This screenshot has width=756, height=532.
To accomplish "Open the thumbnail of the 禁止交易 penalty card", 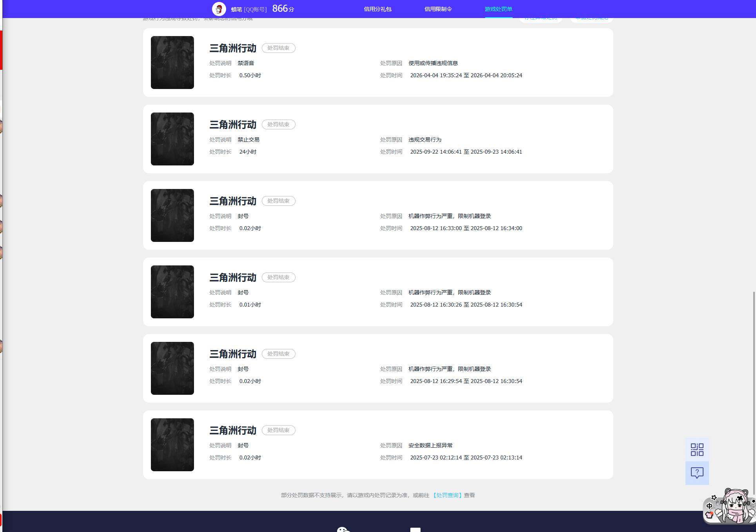I will click(x=172, y=139).
